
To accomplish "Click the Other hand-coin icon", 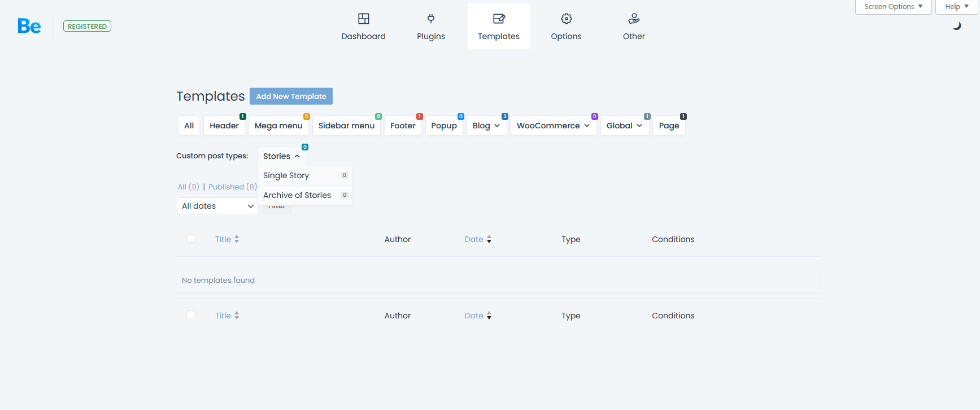I will 634,19.
